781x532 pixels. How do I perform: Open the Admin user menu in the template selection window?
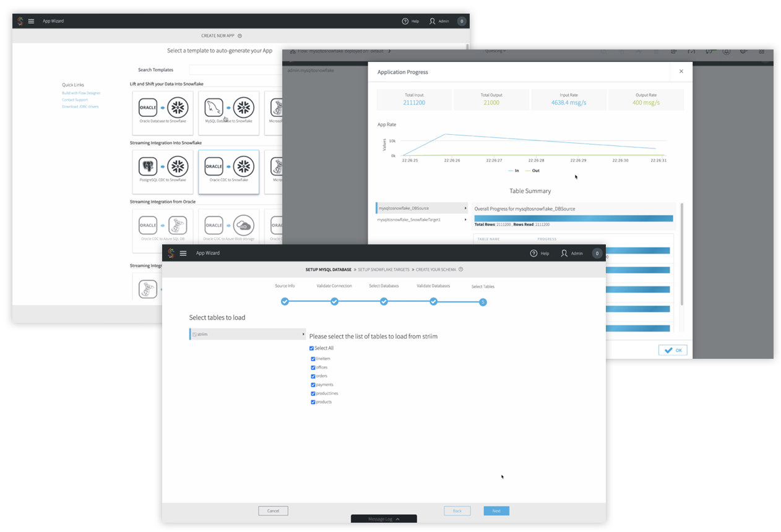[x=439, y=21]
